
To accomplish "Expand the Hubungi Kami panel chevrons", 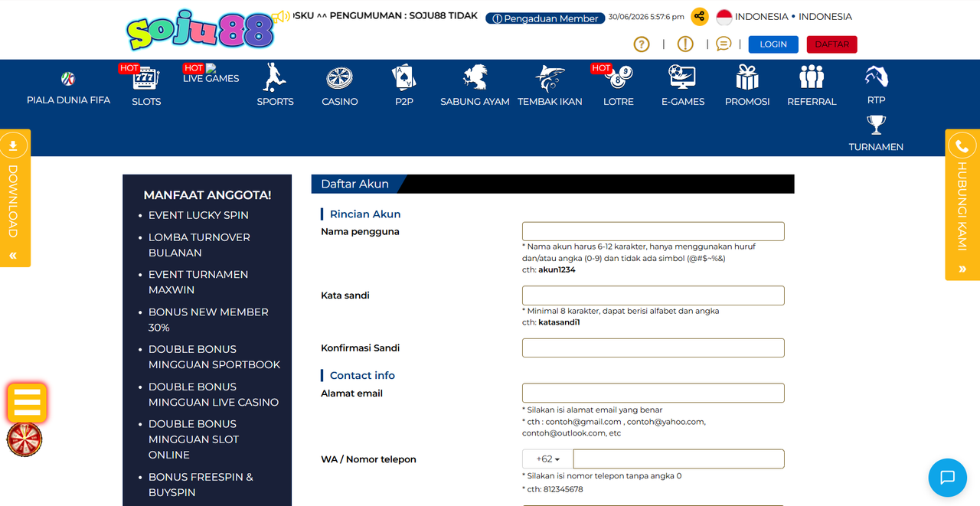I will 962,269.
